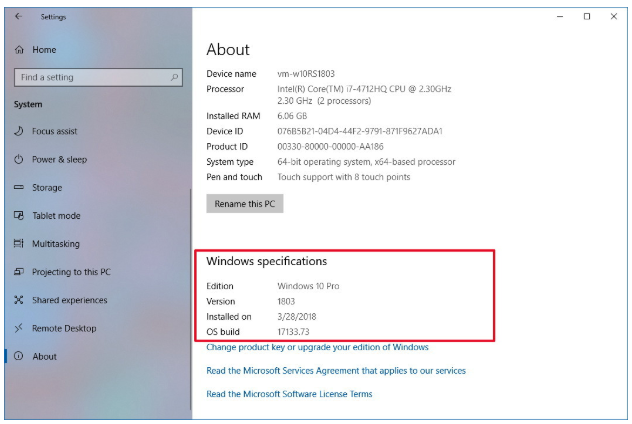Click Touch support with 8 touch points

tap(344, 177)
